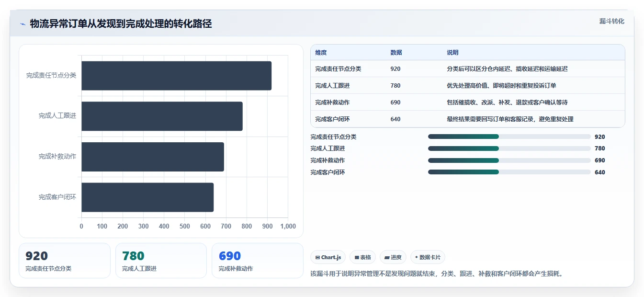The height and width of the screenshot is (297, 644).
Task: Select the Chart.js tag chip
Action: click(x=328, y=257)
